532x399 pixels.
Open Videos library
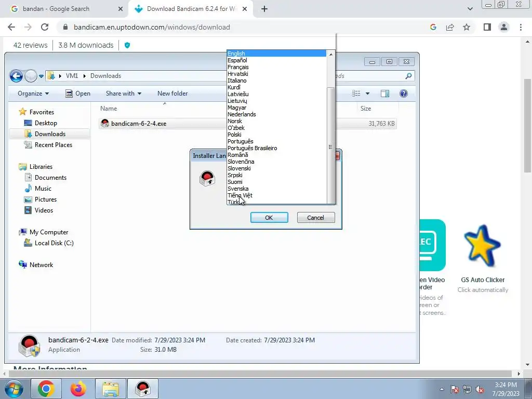[x=44, y=210]
